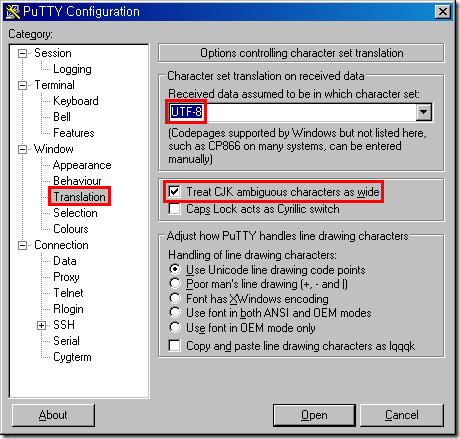Collapse the Window tree node

[22, 149]
